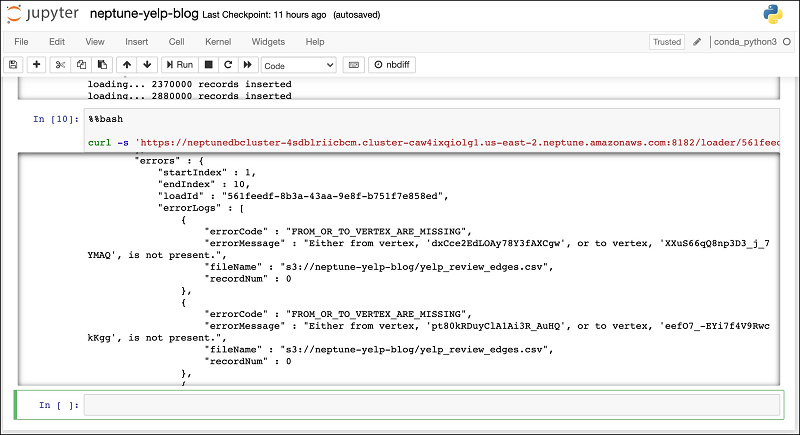The width and height of the screenshot is (800, 435).
Task: Restart kernel and run all fast-forward icon
Action: pos(247,65)
